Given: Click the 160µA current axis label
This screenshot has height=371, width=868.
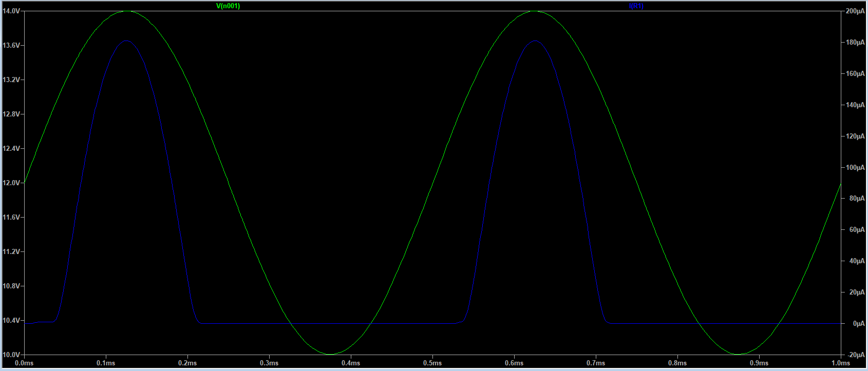Looking at the screenshot, I should [x=855, y=74].
